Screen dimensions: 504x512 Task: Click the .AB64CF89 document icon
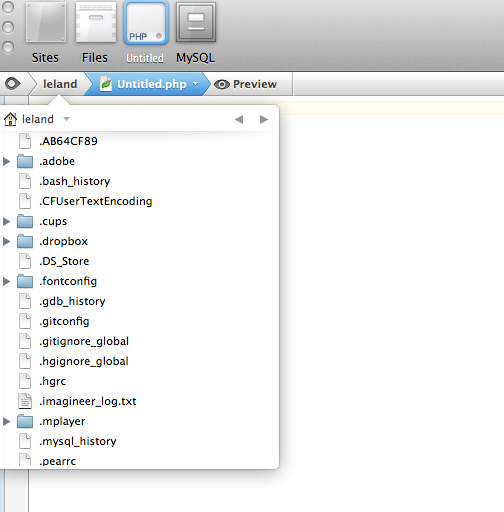pos(25,141)
